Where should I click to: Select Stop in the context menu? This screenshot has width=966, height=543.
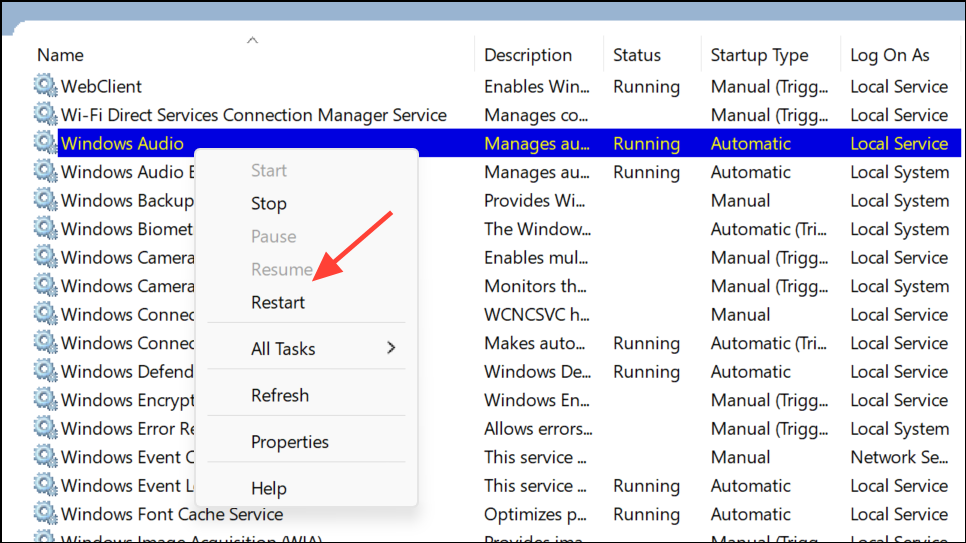click(x=269, y=203)
